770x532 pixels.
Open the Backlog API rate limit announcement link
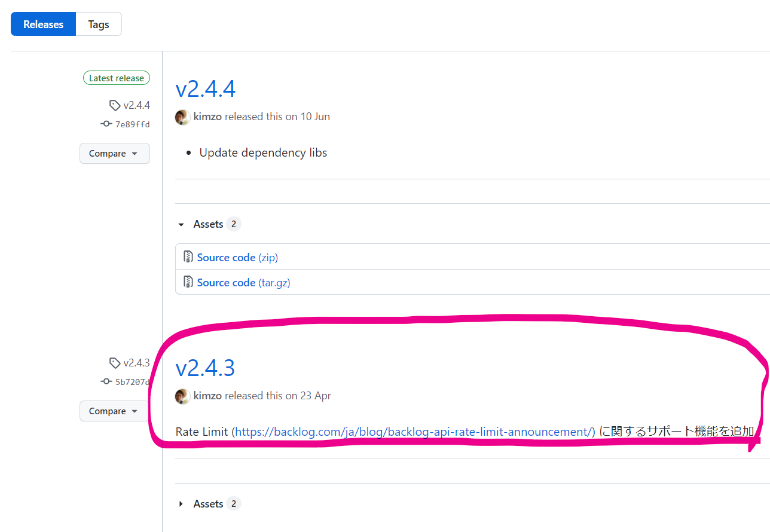(x=412, y=431)
